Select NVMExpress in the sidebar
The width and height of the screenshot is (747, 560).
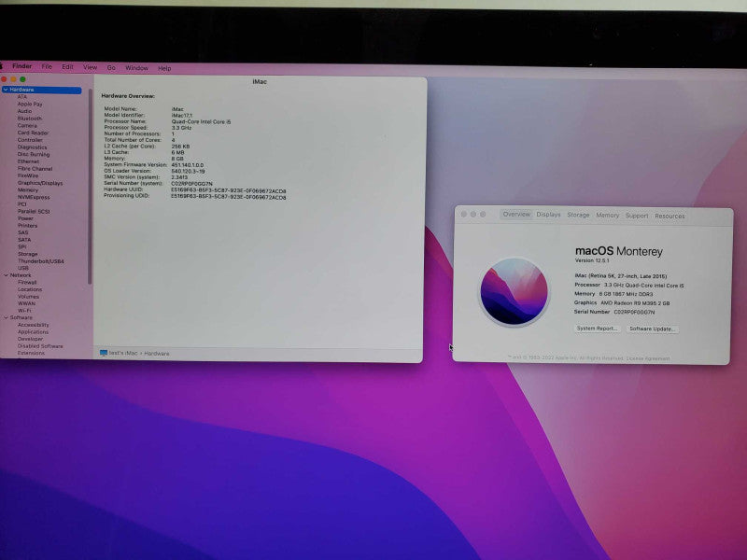pyautogui.click(x=34, y=197)
